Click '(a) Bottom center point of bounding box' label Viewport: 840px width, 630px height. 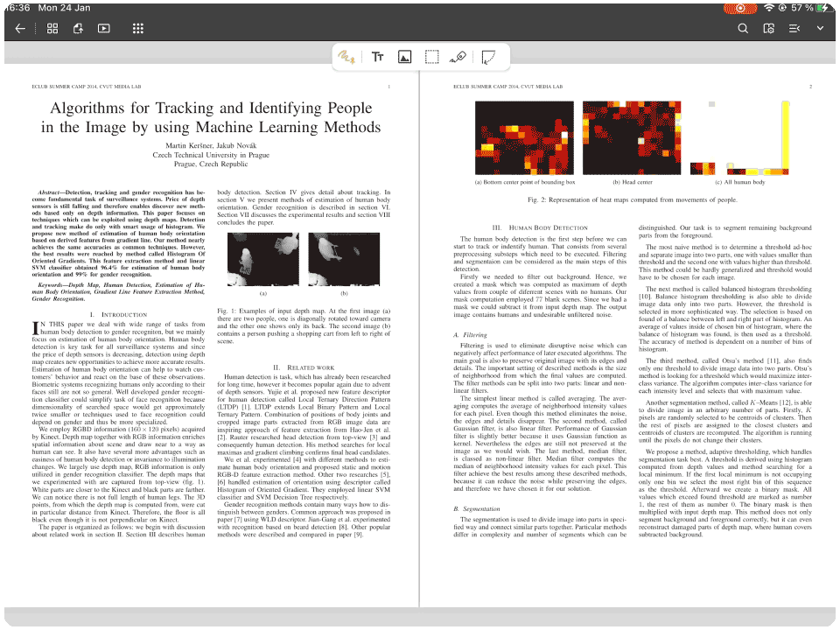point(525,182)
